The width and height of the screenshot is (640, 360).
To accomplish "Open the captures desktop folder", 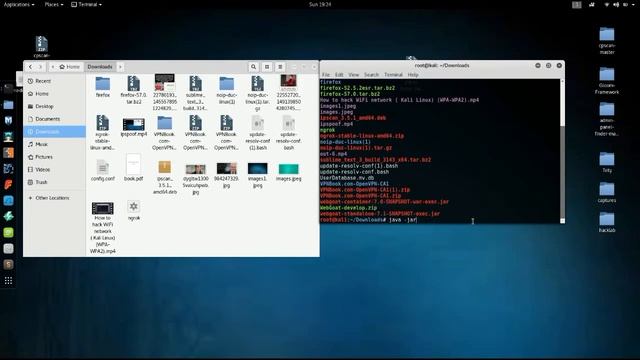I will (x=607, y=192).
